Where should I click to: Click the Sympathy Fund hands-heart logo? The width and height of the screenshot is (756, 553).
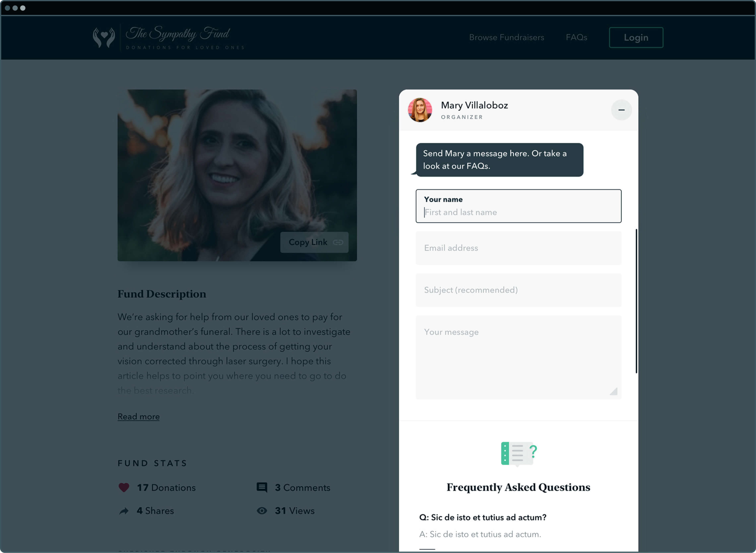tap(104, 38)
